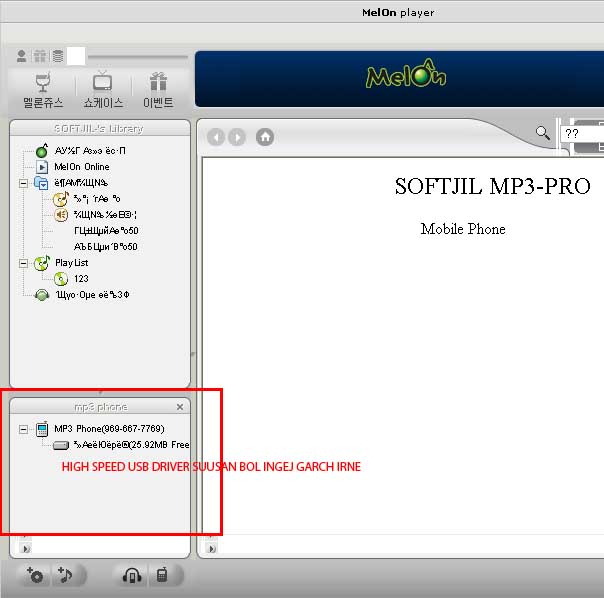Click the Mobile Phone text
This screenshot has width=604, height=598.
pyautogui.click(x=463, y=229)
